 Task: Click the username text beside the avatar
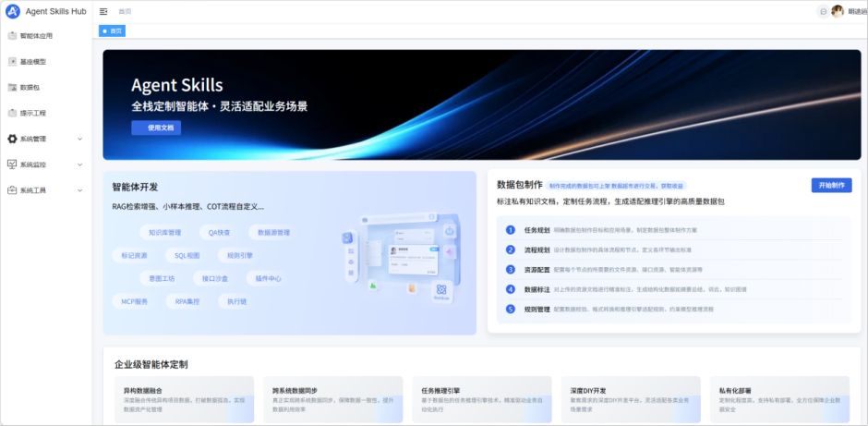pos(858,12)
